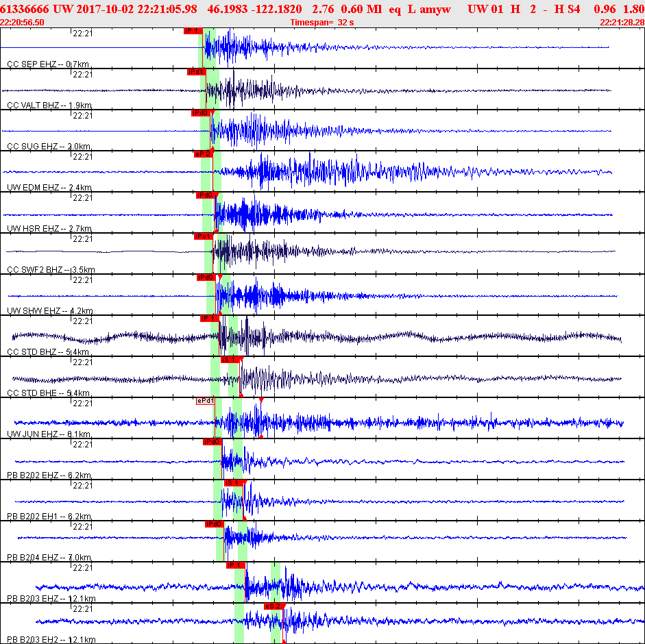Click the 'UW 01 H' text in header
Image resolution: width=645 pixels, height=644 pixels.
coord(494,9)
